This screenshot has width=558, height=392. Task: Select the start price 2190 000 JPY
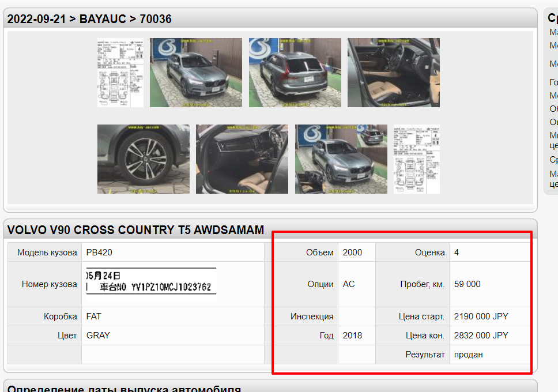[x=481, y=316]
